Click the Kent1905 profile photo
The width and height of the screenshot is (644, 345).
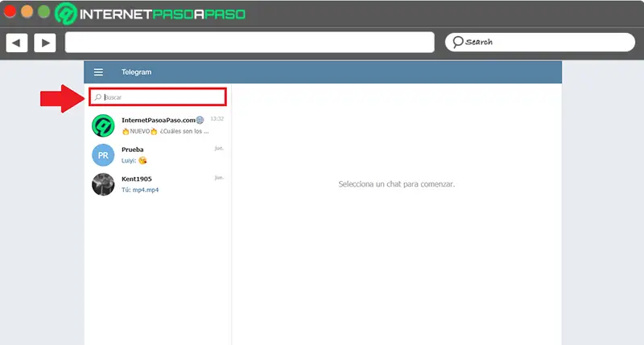pyautogui.click(x=103, y=185)
